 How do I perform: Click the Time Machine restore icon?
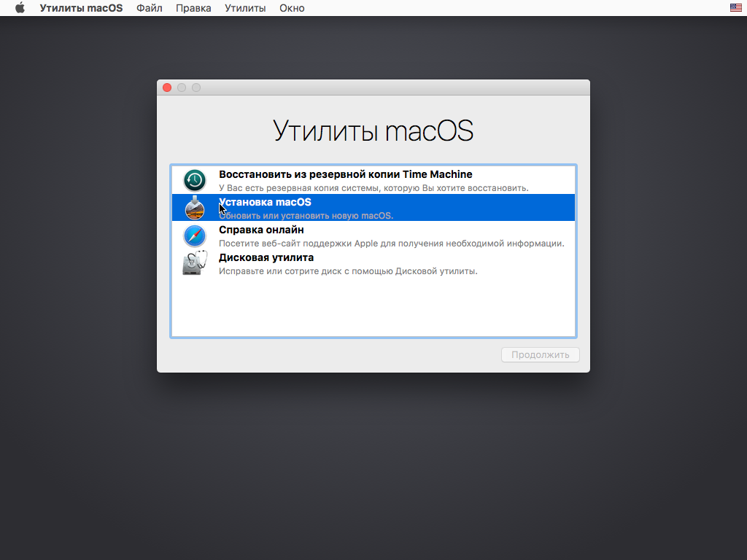click(195, 180)
